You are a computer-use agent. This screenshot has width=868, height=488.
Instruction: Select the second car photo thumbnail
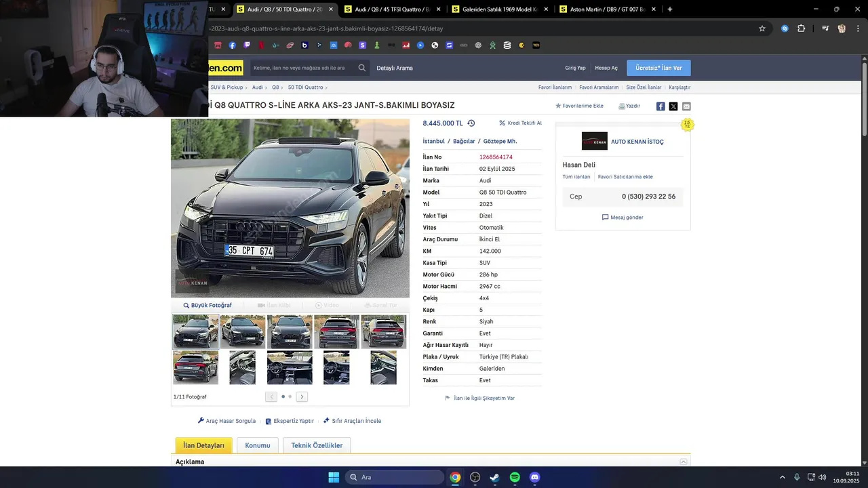(x=243, y=331)
